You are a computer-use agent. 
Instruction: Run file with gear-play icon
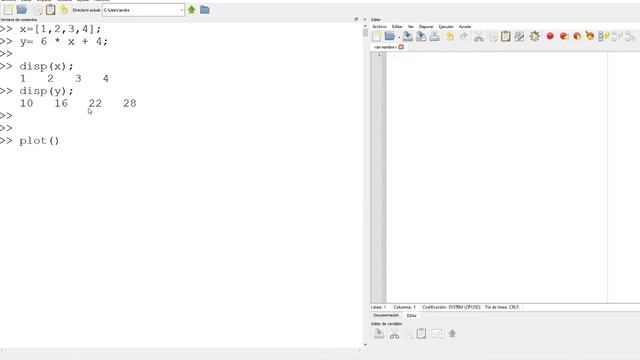pyautogui.click(x=535, y=37)
